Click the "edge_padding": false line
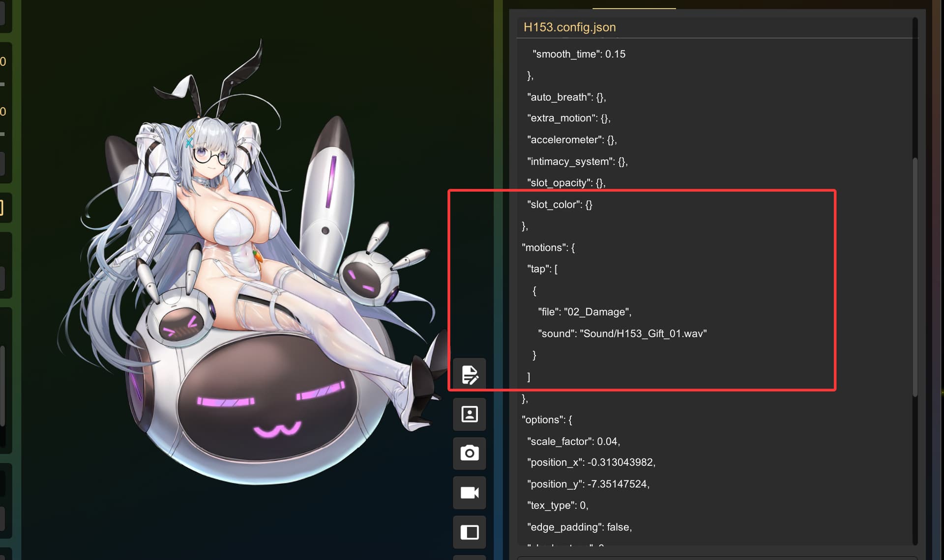Screen dimensions: 944x560 (579, 527)
